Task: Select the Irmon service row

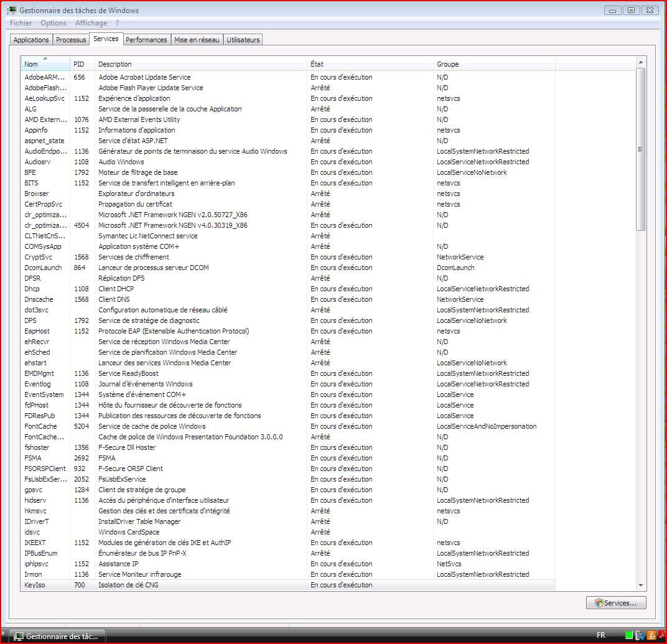Action: click(287, 574)
